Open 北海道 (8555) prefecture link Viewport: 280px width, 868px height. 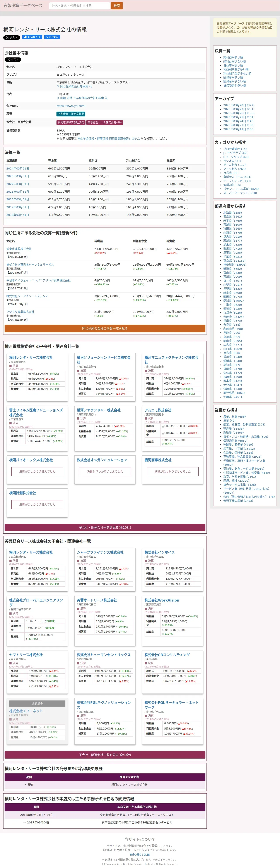tap(232, 213)
